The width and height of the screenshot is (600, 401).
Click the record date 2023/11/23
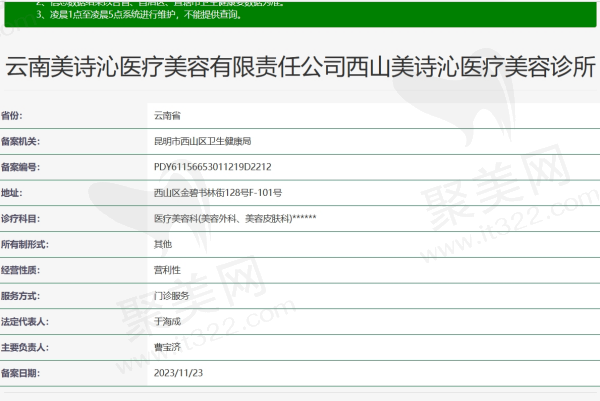pyautogui.click(x=178, y=373)
